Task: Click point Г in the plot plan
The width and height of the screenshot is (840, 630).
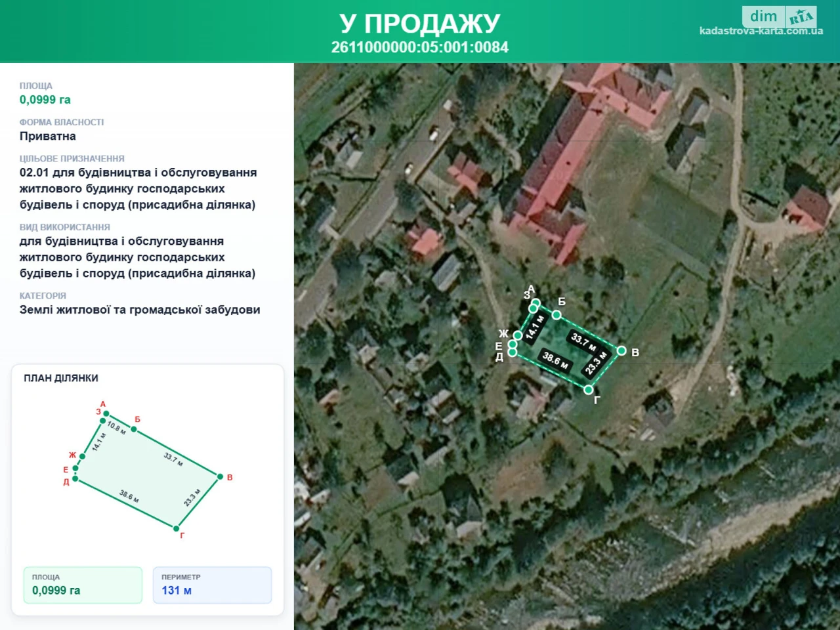Action: pos(176,528)
